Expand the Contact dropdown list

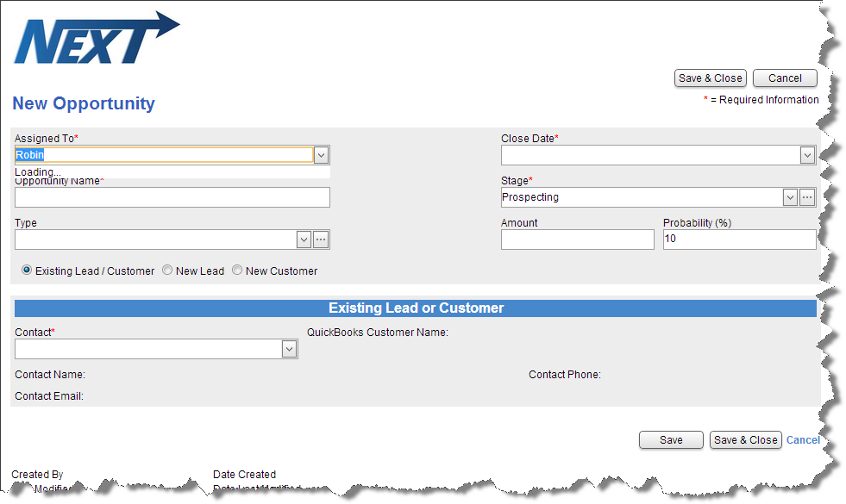[290, 349]
